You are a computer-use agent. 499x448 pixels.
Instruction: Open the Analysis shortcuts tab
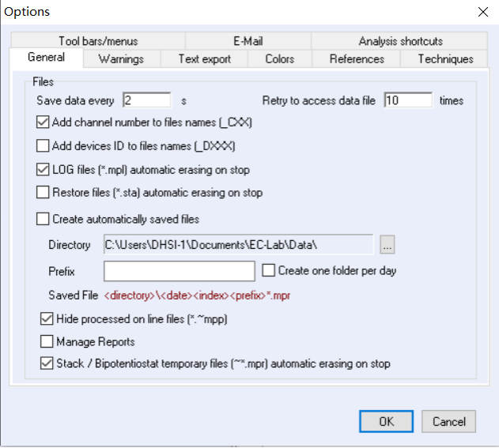coord(400,41)
